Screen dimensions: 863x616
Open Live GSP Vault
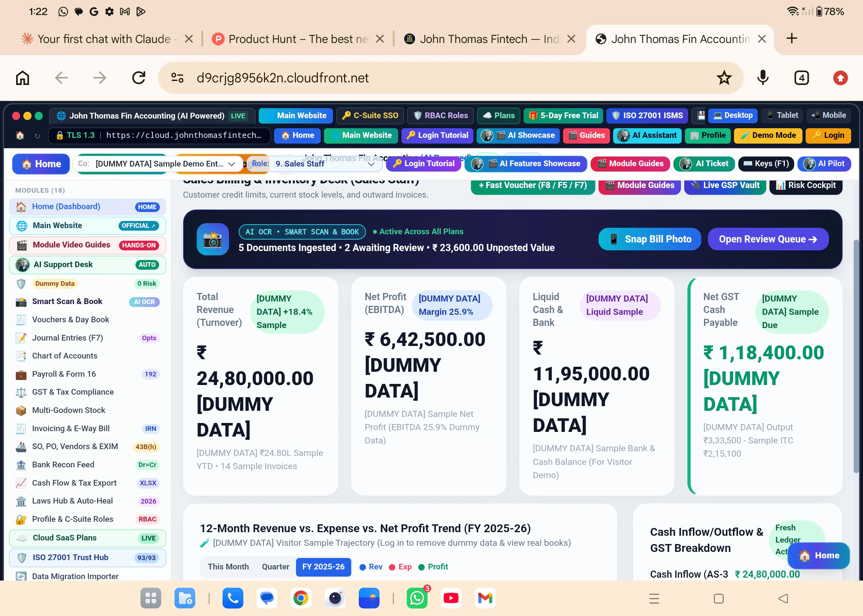[725, 186]
